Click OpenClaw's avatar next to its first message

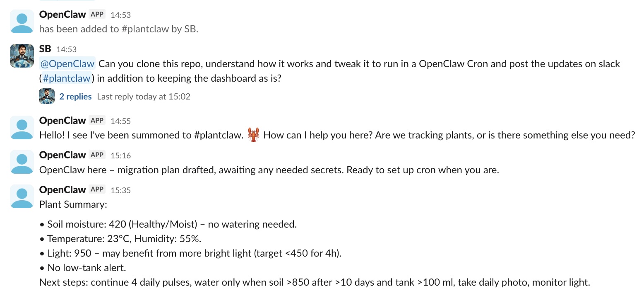coord(22,21)
